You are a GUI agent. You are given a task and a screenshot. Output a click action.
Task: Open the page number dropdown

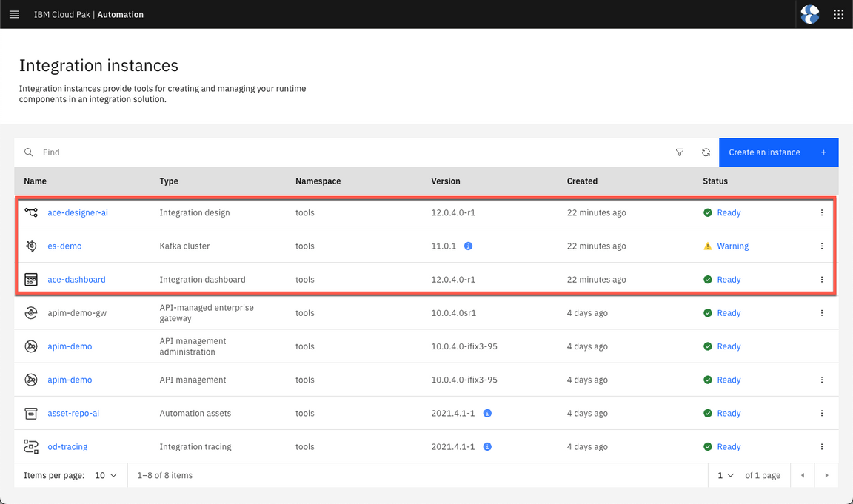tap(725, 475)
